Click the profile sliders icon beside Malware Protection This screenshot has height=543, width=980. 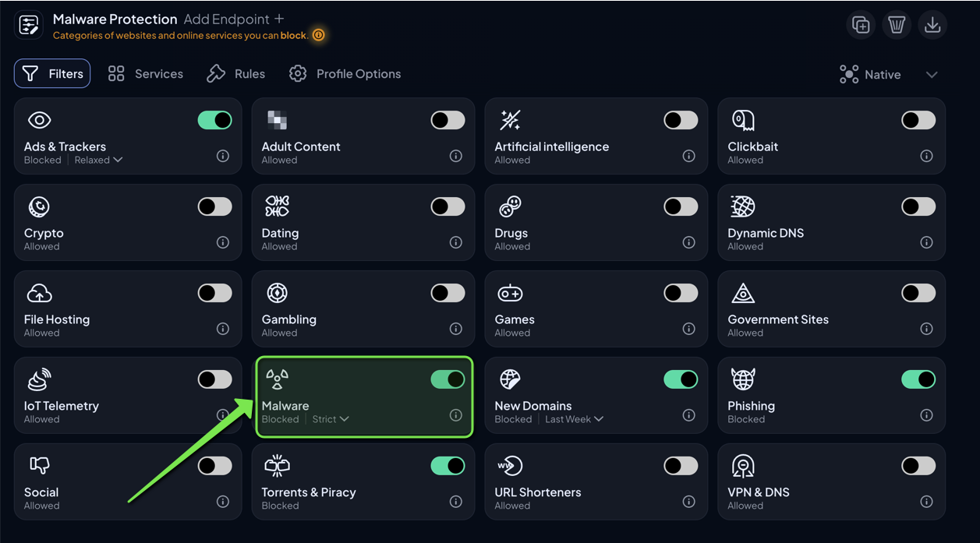coord(29,26)
